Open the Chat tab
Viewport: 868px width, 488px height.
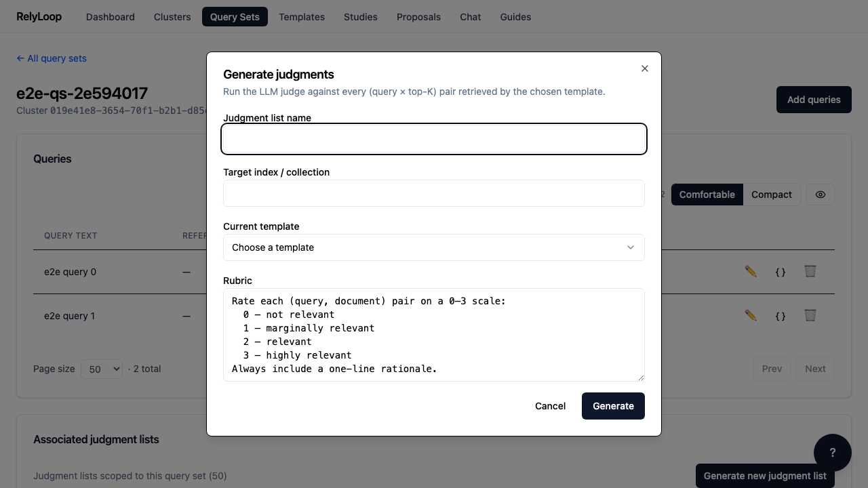(471, 17)
